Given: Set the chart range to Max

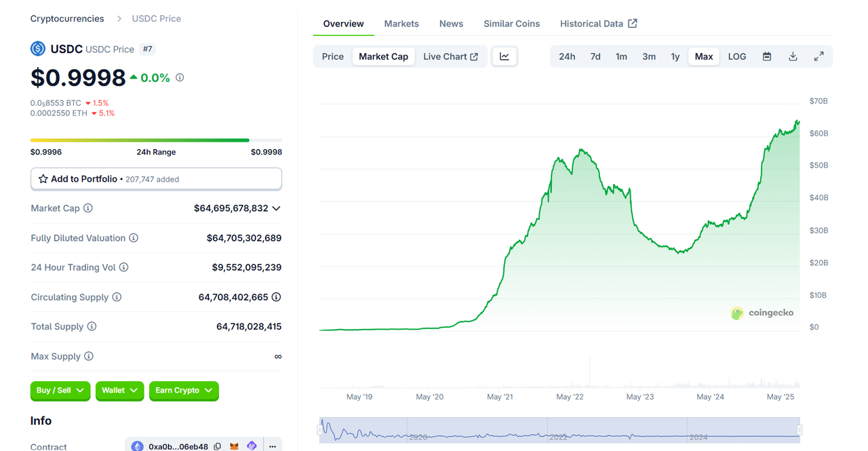Looking at the screenshot, I should [x=704, y=56].
